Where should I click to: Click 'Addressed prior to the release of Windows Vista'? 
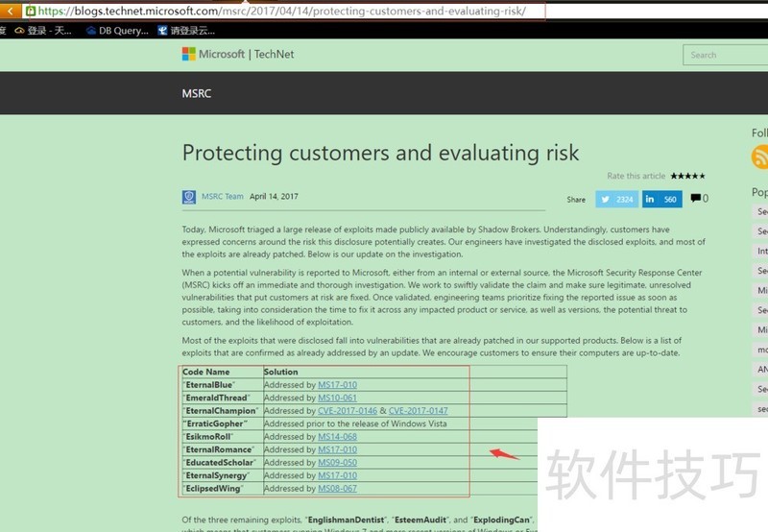coord(355,423)
